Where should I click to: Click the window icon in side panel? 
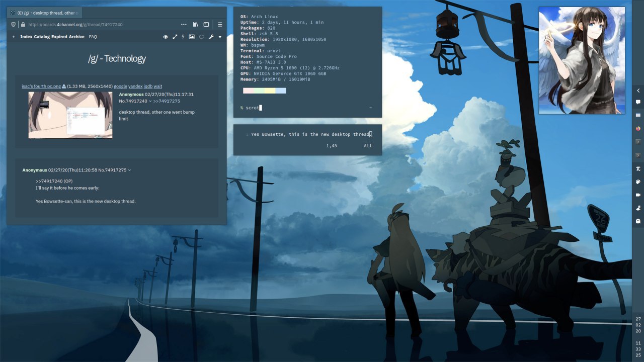[638, 115]
